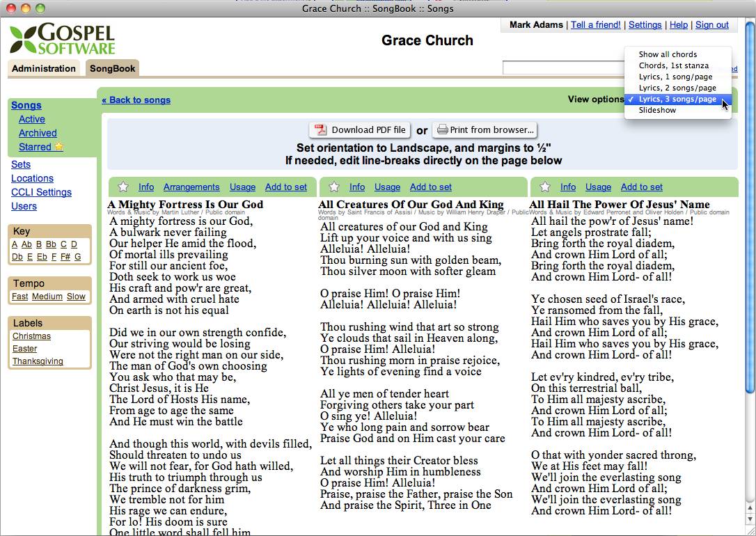Viewport: 756px width, 536px height.
Task: Filter songs by key G
Action: [x=78, y=257]
